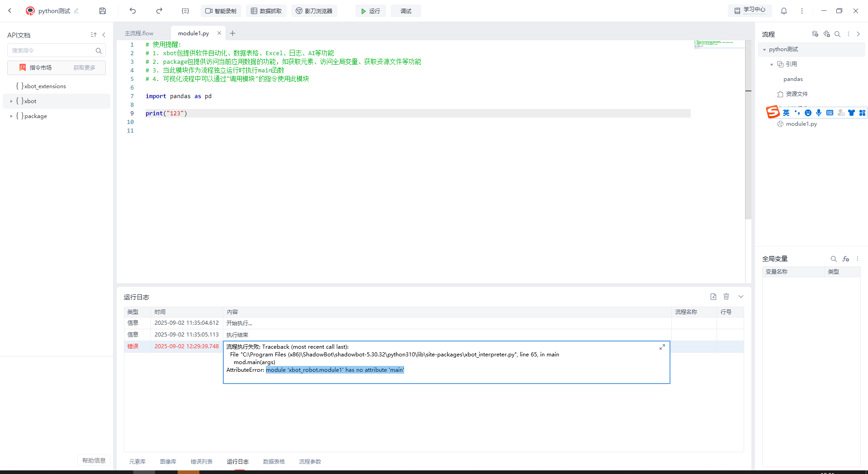Click the 调试 debug button

pos(406,11)
